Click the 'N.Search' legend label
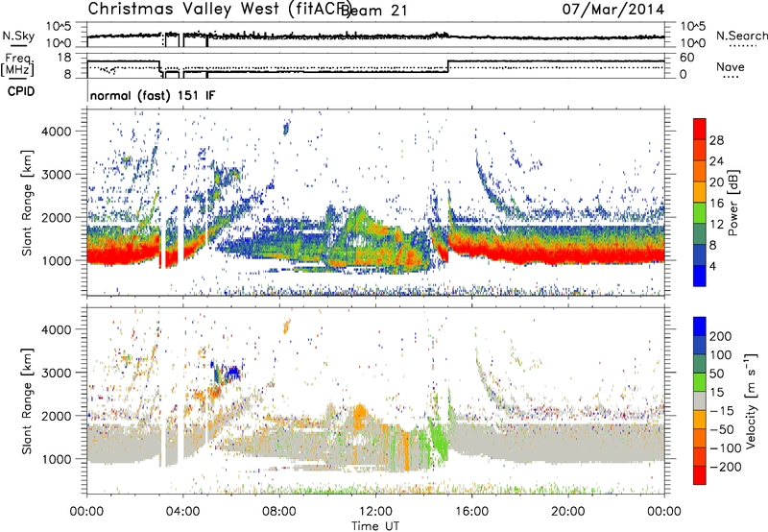Screen dimensions: 768x532 coord(741,36)
